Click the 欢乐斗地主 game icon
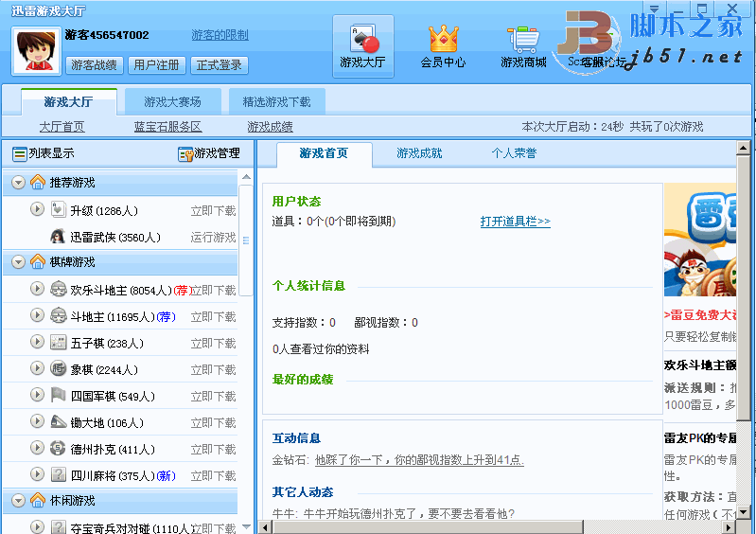Viewport: 756px width, 534px height. tap(58, 289)
